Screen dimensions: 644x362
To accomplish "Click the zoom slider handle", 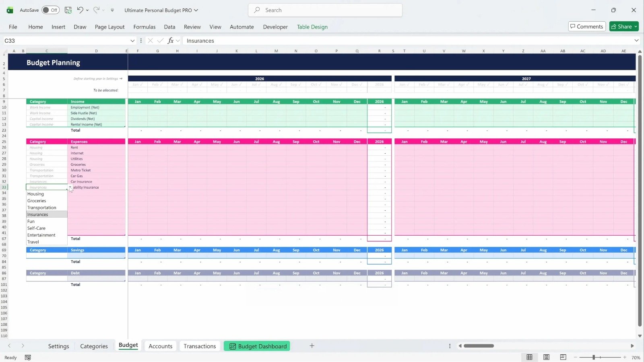I will click(594, 357).
